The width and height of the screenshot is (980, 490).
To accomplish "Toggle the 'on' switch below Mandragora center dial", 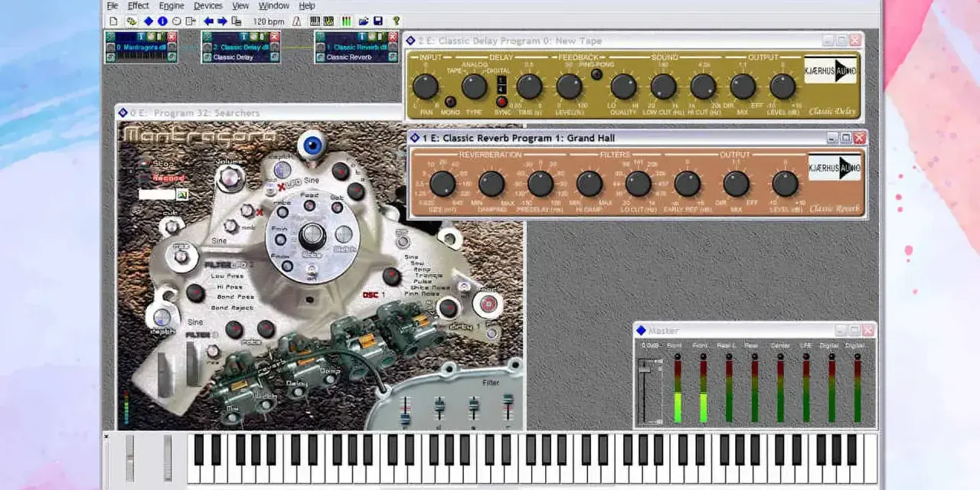I will pyautogui.click(x=312, y=269).
